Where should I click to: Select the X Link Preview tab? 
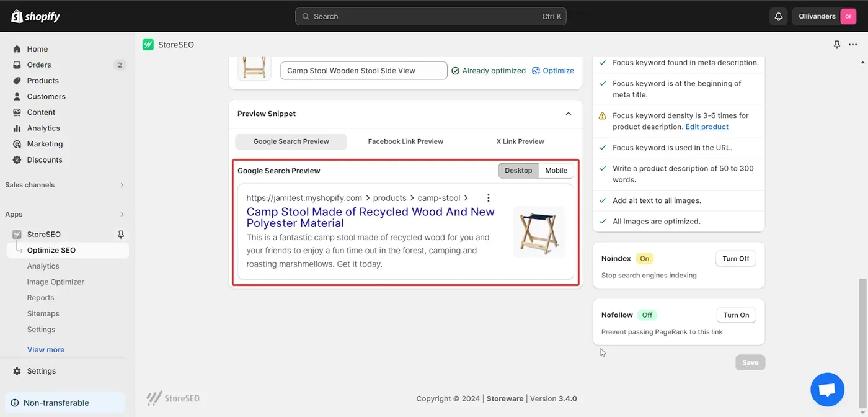coord(520,141)
